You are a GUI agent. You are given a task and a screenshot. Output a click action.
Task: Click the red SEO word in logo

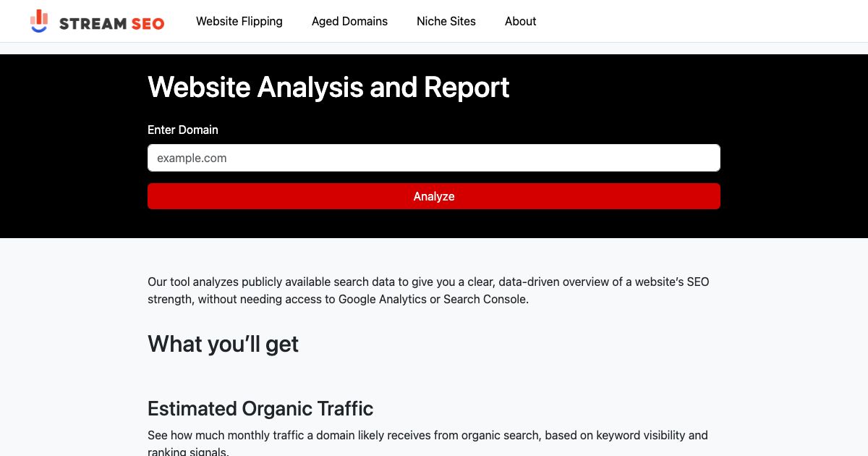click(148, 23)
